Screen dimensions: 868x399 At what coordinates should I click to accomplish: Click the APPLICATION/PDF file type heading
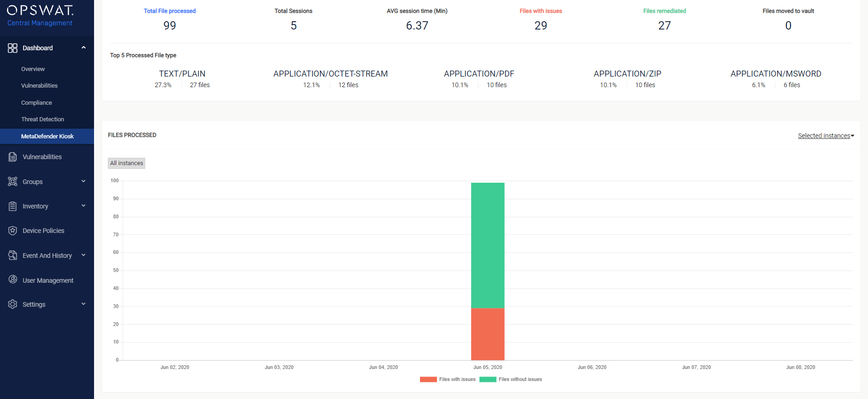[x=479, y=74]
